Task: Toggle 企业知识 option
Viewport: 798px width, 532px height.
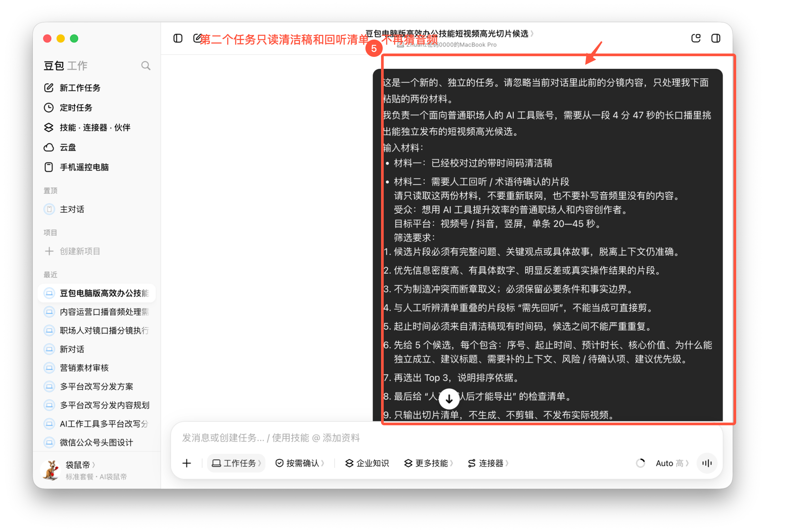Action: 367,463
